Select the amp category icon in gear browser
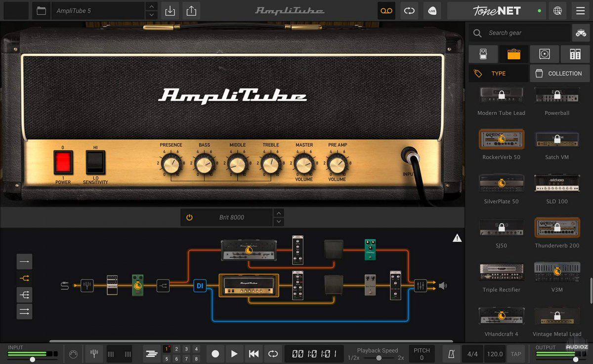 pos(513,54)
